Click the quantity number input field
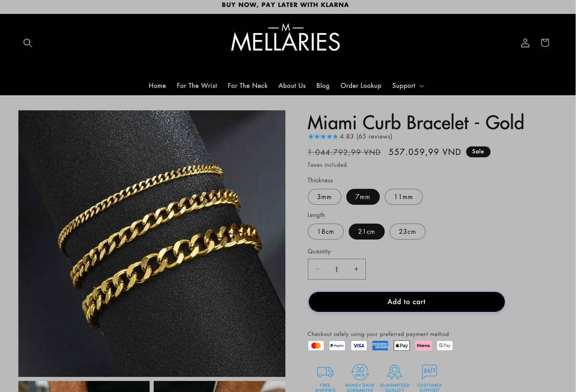 point(336,269)
